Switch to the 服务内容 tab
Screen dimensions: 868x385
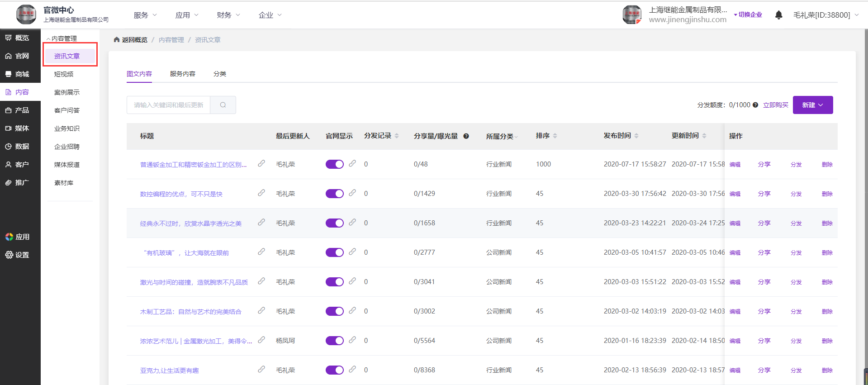(x=183, y=74)
